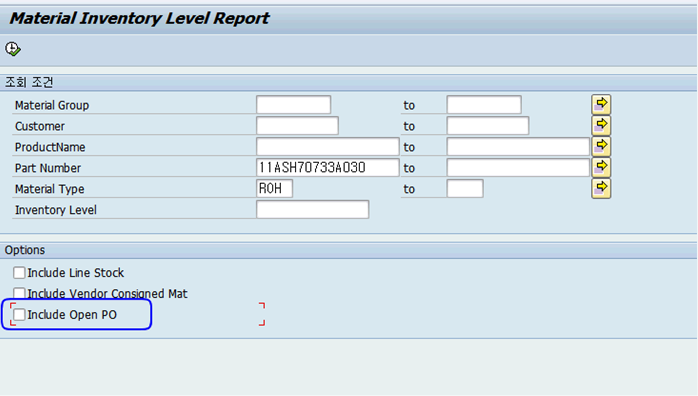This screenshot has height=396, width=698.
Task: Open multiple selection for Part Number
Action: (x=601, y=167)
